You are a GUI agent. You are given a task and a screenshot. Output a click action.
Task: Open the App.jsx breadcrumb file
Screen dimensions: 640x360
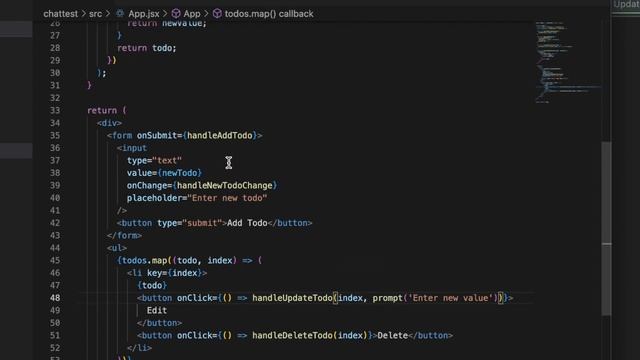(x=144, y=13)
